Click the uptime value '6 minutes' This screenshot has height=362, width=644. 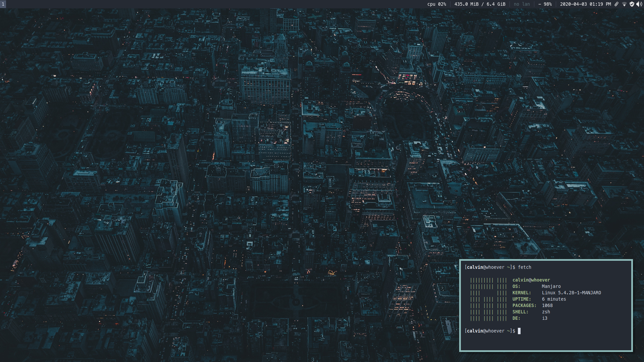click(554, 299)
